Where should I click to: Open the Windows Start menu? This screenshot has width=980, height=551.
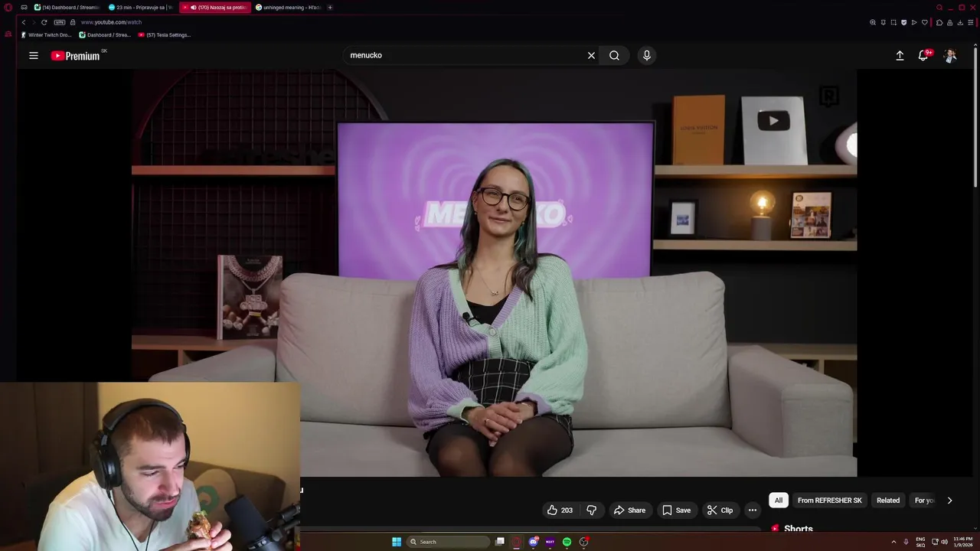click(x=397, y=542)
